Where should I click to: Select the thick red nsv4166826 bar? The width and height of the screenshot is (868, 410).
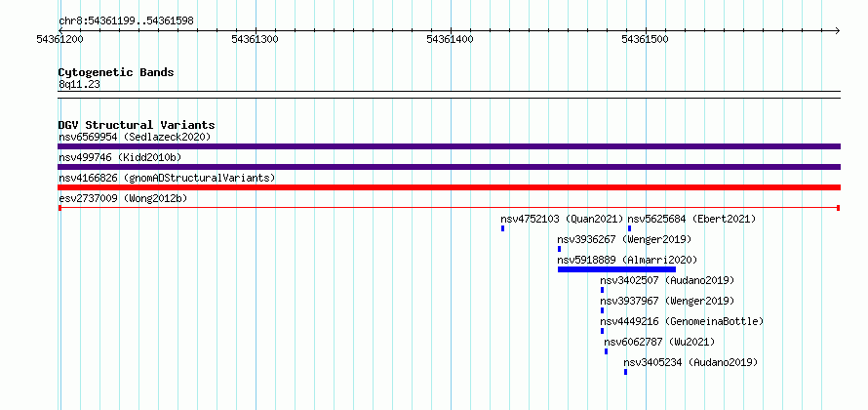(449, 187)
